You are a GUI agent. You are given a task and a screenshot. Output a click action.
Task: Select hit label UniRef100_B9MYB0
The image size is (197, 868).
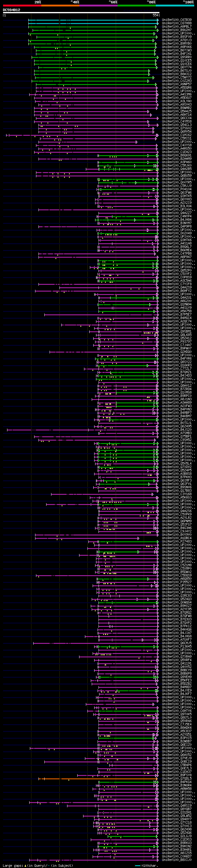tap(177, 43)
